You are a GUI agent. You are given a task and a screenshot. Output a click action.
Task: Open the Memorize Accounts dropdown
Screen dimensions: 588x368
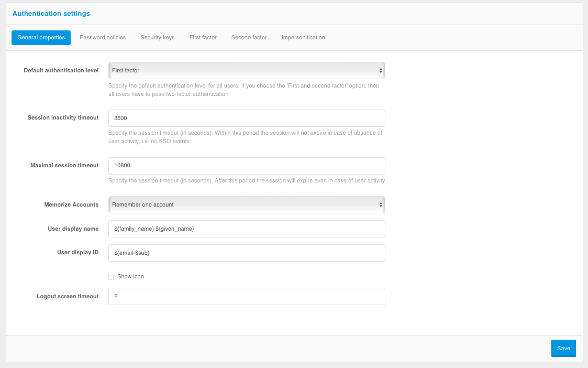click(247, 204)
